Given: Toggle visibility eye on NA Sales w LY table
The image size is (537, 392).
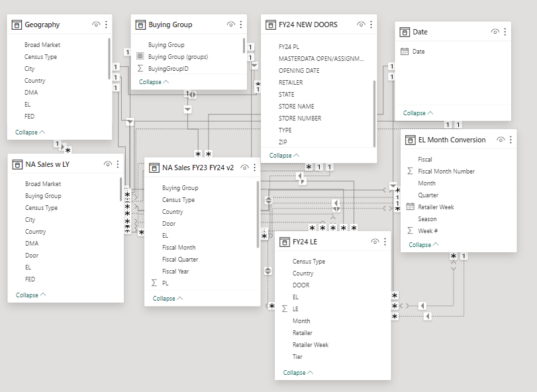Looking at the screenshot, I should 108,164.
